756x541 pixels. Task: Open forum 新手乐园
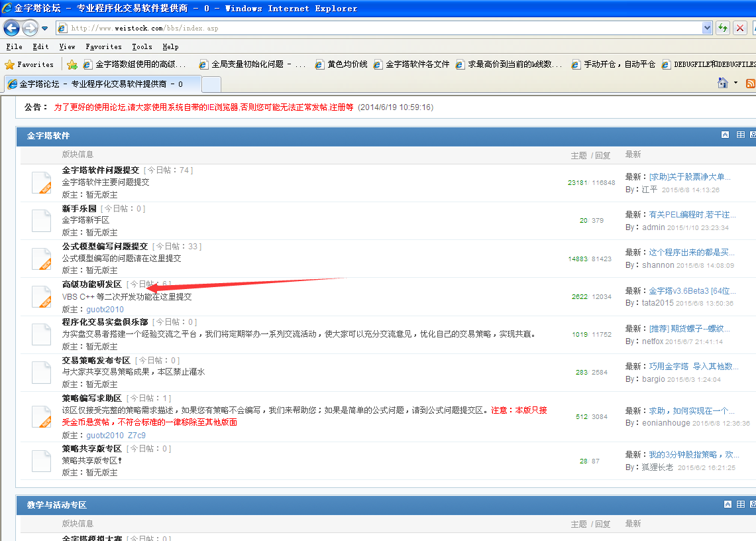(x=79, y=208)
